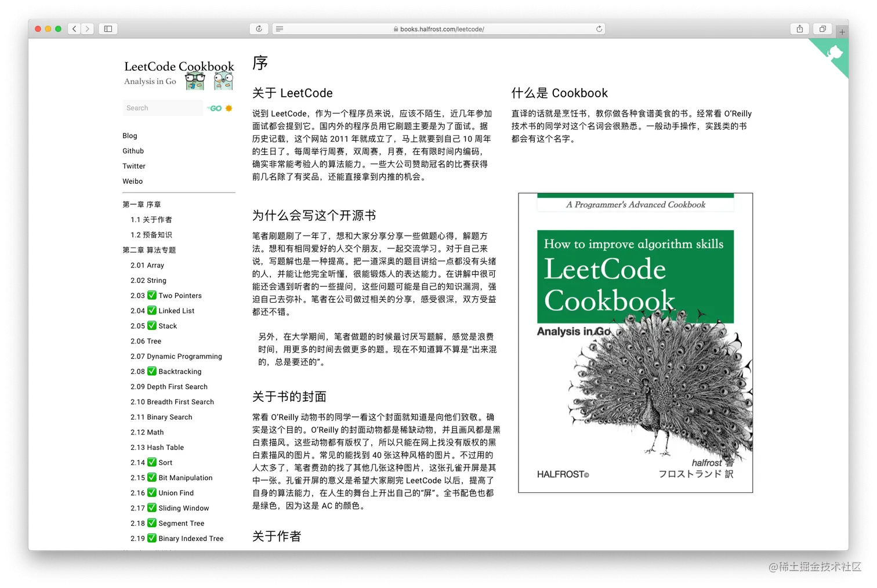Select 2.03 Two Pointers entry
Screen dimensions: 877x588
click(166, 295)
